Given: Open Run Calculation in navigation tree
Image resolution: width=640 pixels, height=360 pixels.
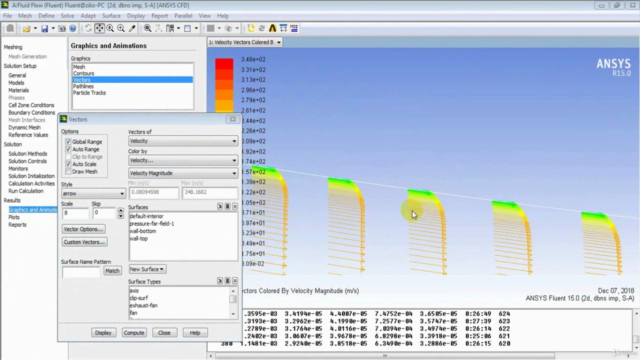Looking at the screenshot, I should 26,191.
